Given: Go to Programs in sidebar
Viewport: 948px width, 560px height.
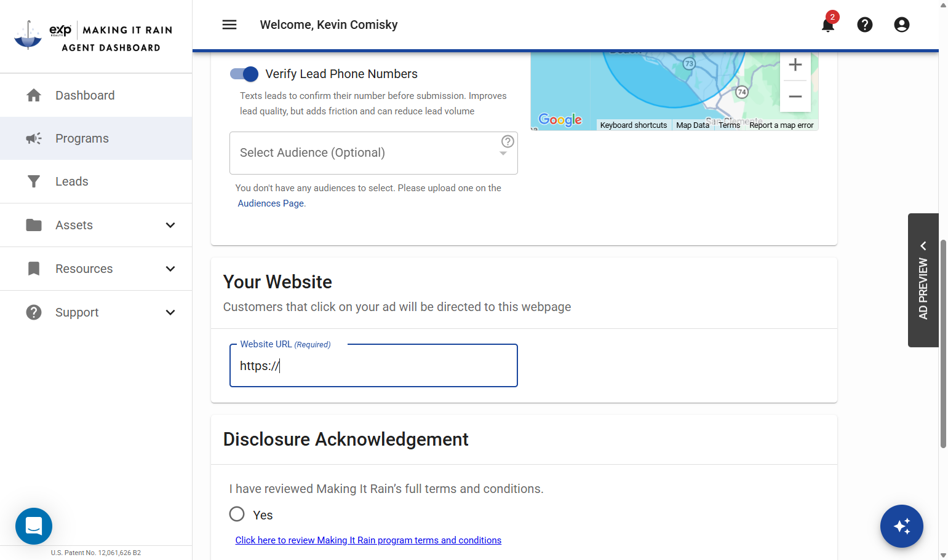Looking at the screenshot, I should (96, 138).
